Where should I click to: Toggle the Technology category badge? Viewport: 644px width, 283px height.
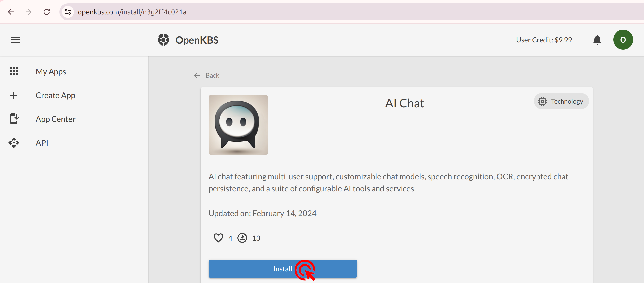[x=561, y=101]
